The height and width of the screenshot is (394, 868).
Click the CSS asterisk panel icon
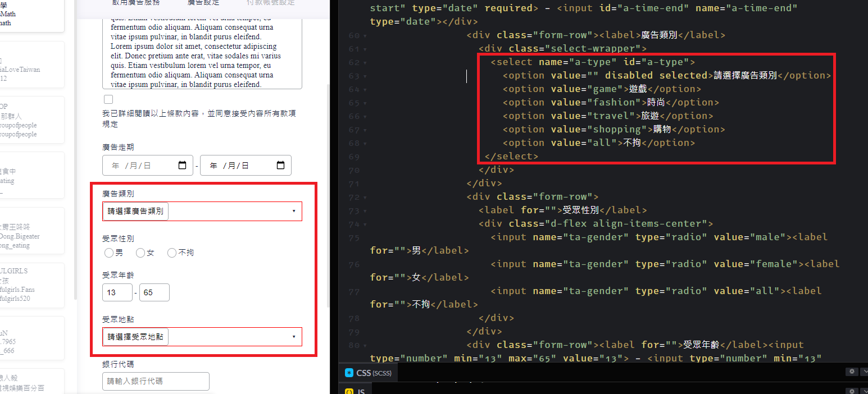point(348,373)
